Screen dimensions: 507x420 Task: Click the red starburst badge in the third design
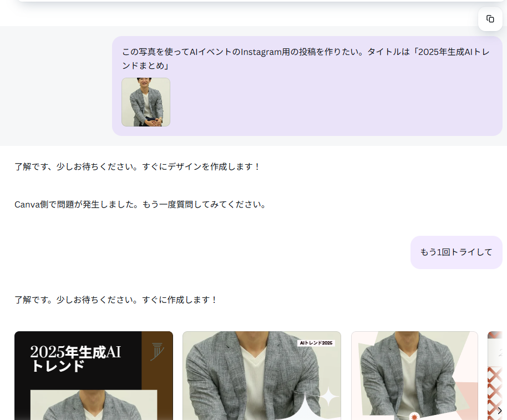click(x=414, y=416)
